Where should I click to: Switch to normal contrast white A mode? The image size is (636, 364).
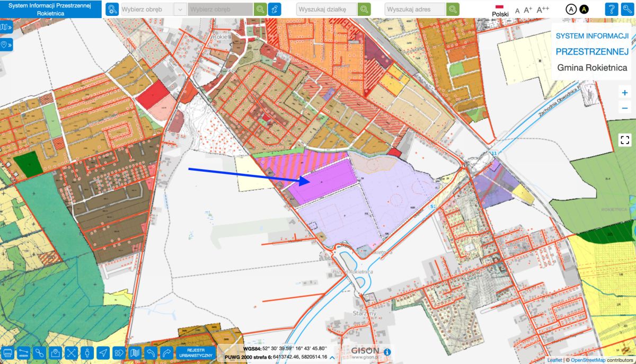tap(571, 9)
